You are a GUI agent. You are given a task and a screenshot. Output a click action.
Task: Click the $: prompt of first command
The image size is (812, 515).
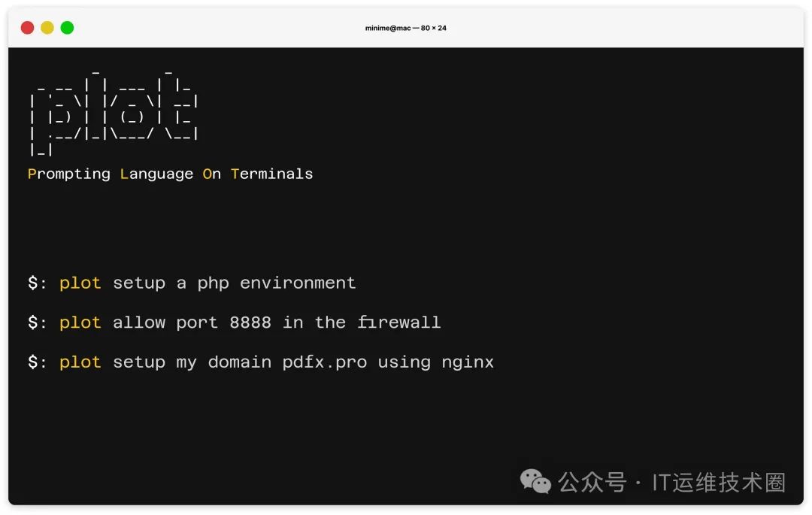pos(37,283)
